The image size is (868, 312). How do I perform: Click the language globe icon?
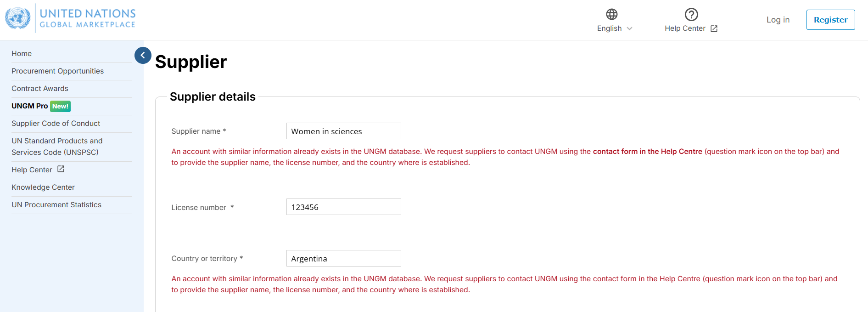coord(611,14)
